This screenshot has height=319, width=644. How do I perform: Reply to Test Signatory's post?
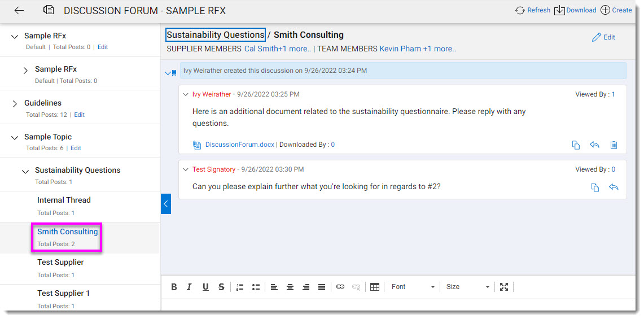(614, 187)
